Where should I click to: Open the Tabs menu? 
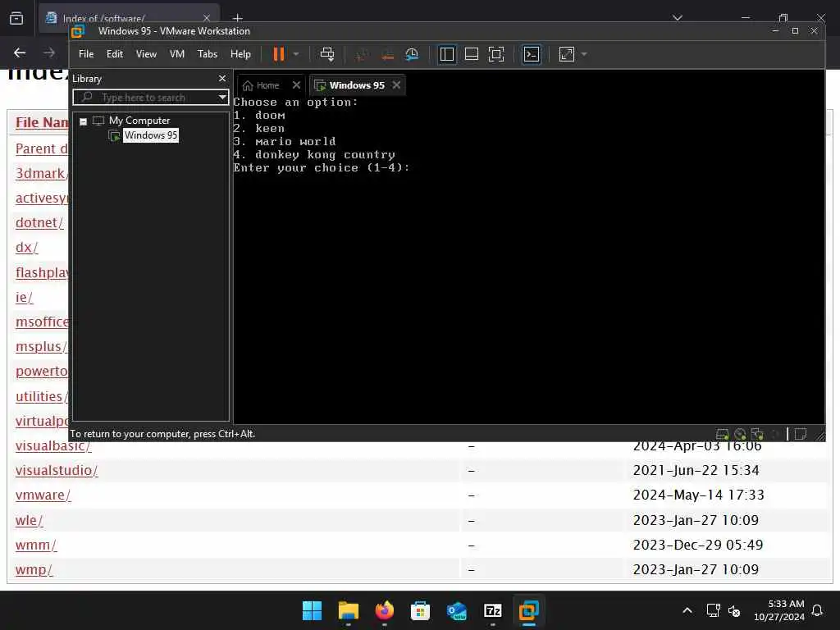208,54
